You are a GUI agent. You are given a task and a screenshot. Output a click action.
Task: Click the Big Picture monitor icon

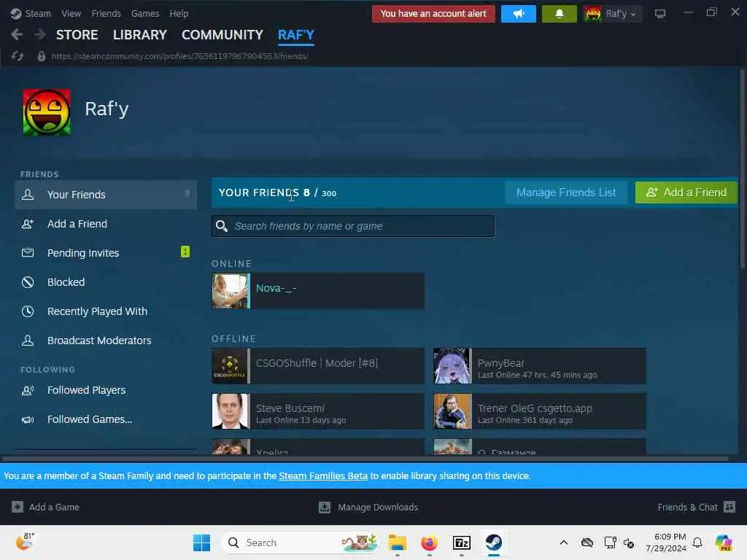tap(659, 14)
